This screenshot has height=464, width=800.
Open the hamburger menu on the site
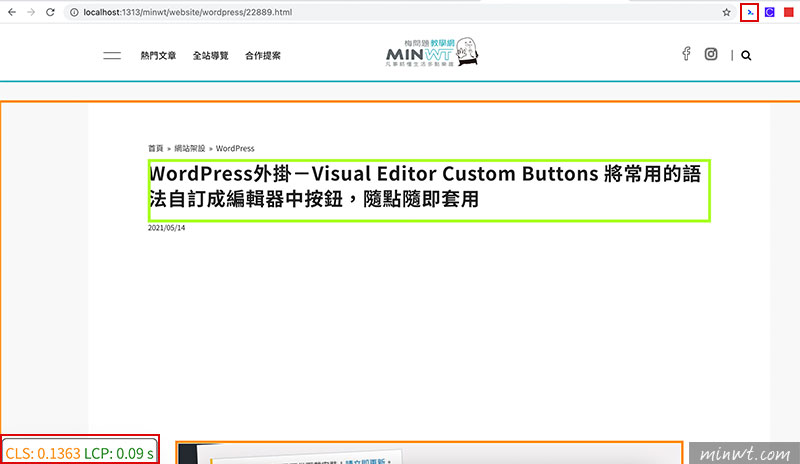pyautogui.click(x=112, y=56)
